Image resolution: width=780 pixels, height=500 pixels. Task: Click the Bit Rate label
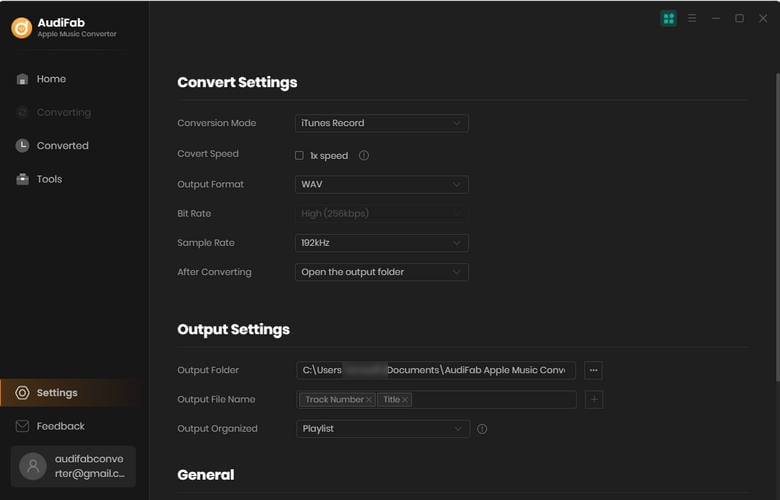pos(194,213)
